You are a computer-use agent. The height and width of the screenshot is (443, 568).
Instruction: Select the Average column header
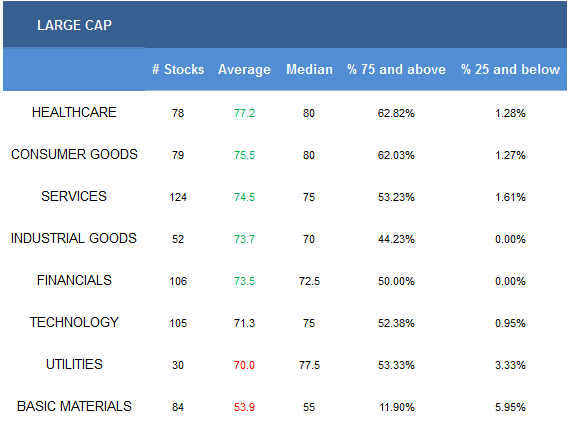coord(244,69)
